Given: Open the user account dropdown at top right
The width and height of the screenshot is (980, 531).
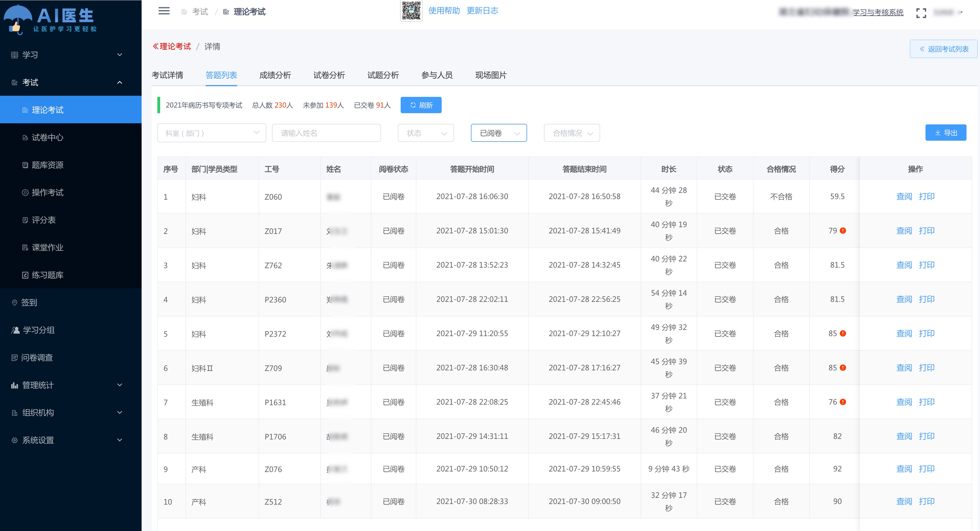Looking at the screenshot, I should tap(948, 13).
